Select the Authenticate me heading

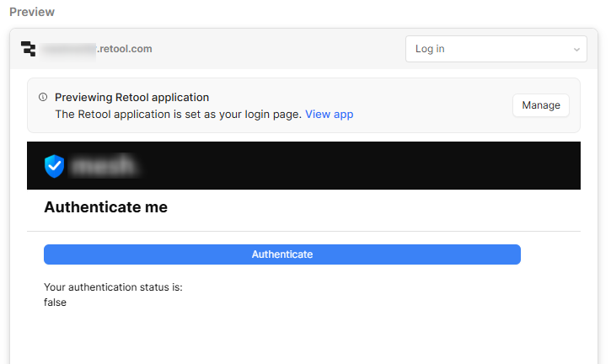pos(105,207)
